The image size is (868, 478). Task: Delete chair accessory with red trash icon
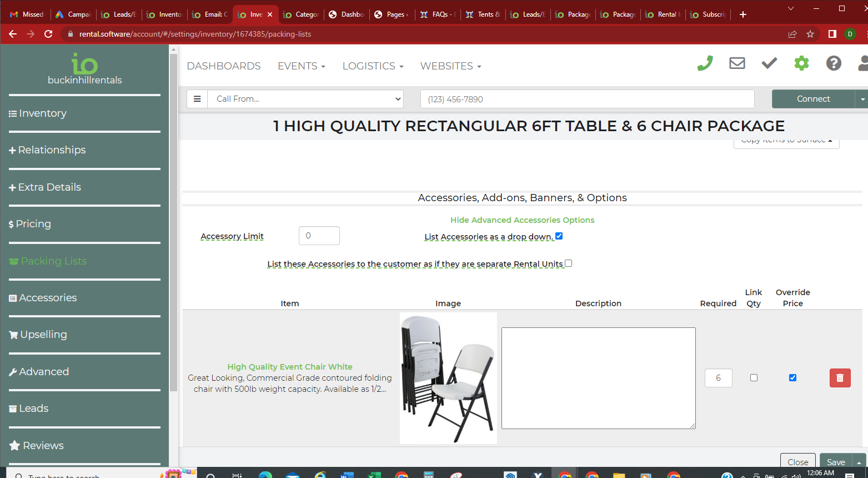[x=840, y=378]
